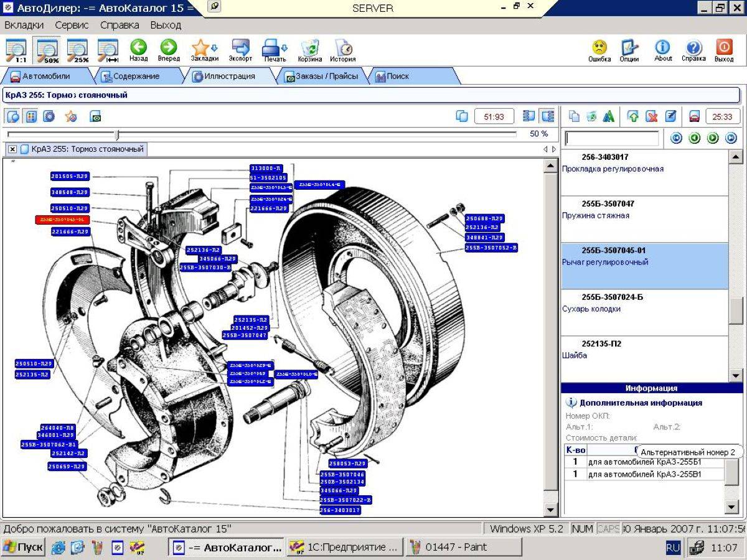Go back with Назад button

pos(138,50)
